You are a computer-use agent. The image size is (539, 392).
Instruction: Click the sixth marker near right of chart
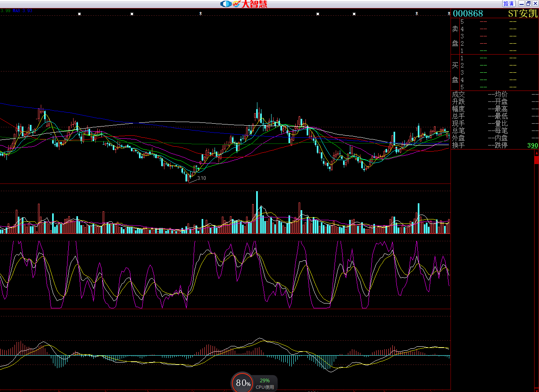click(417, 14)
